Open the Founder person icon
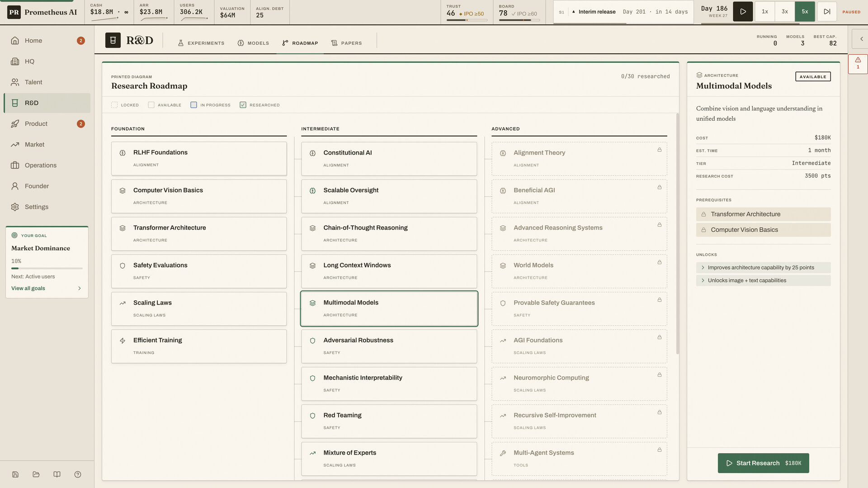Viewport: 868px width, 488px height. (x=15, y=186)
